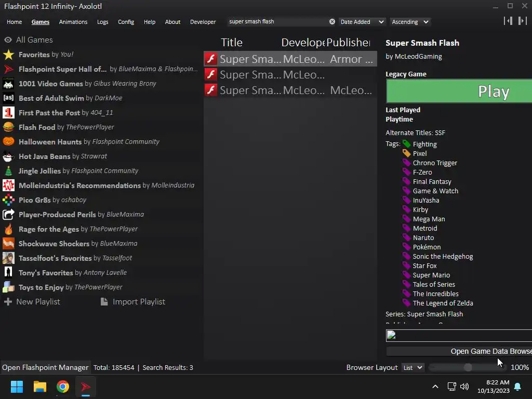The image size is (532, 399).
Task: Click the Flash icon of the second game row
Action: (x=211, y=74)
